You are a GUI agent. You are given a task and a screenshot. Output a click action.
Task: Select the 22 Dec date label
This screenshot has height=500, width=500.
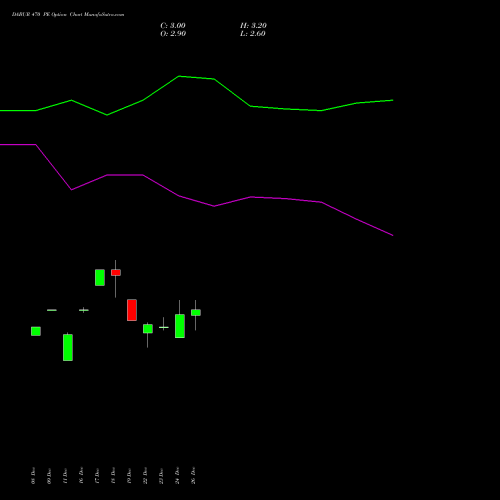145,476
